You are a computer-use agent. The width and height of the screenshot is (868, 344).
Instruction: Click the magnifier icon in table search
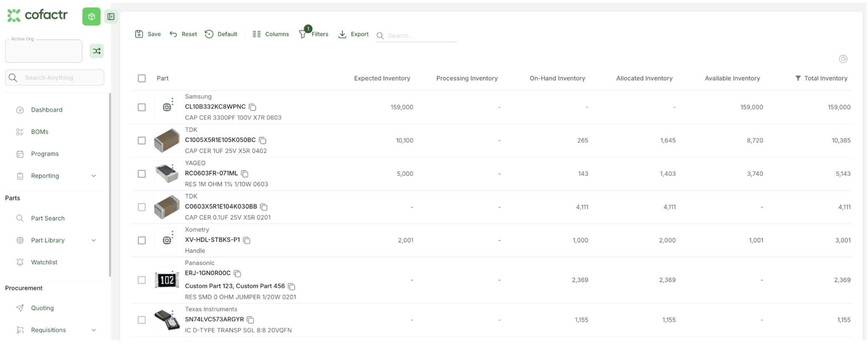click(x=380, y=36)
